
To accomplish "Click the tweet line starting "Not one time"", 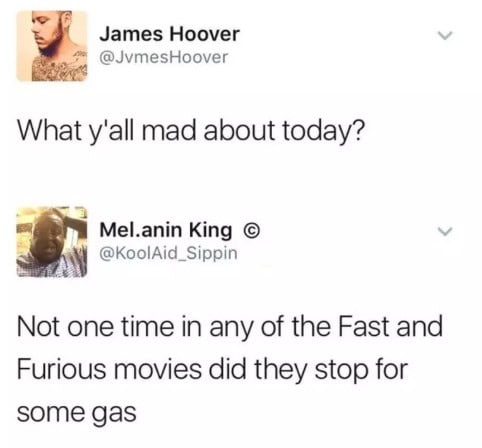I will pos(230,327).
